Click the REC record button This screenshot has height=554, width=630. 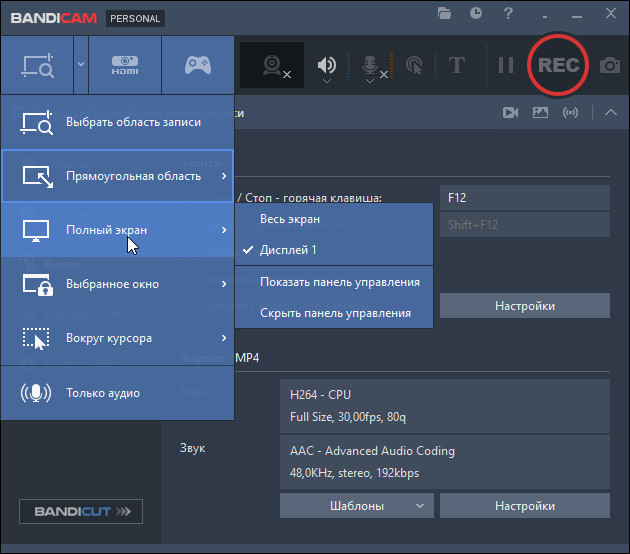pos(558,65)
